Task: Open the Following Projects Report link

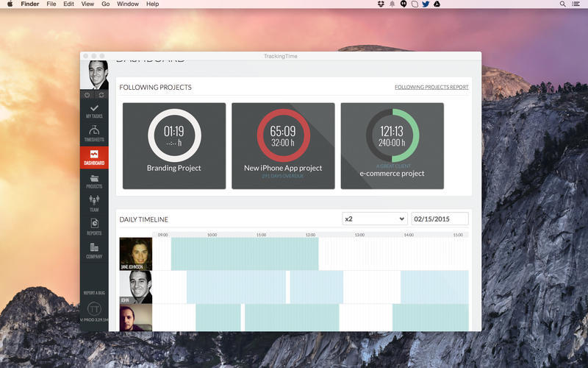Action: tap(431, 88)
